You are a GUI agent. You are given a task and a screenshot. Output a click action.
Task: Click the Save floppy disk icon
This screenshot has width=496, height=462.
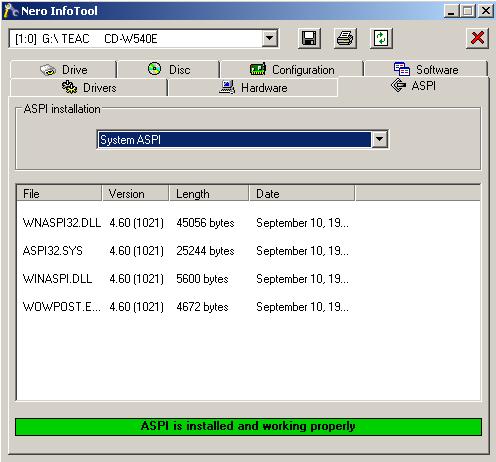point(309,38)
